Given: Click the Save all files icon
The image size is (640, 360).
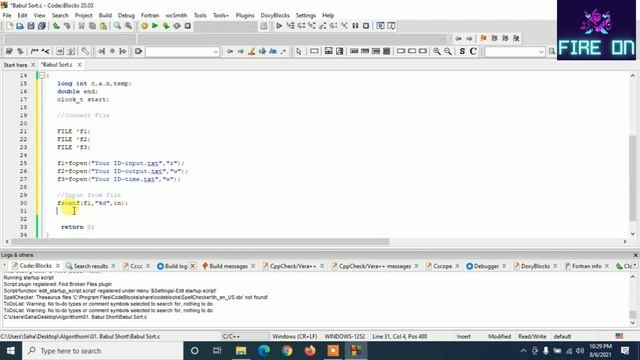Looking at the screenshot, I should (x=42, y=26).
